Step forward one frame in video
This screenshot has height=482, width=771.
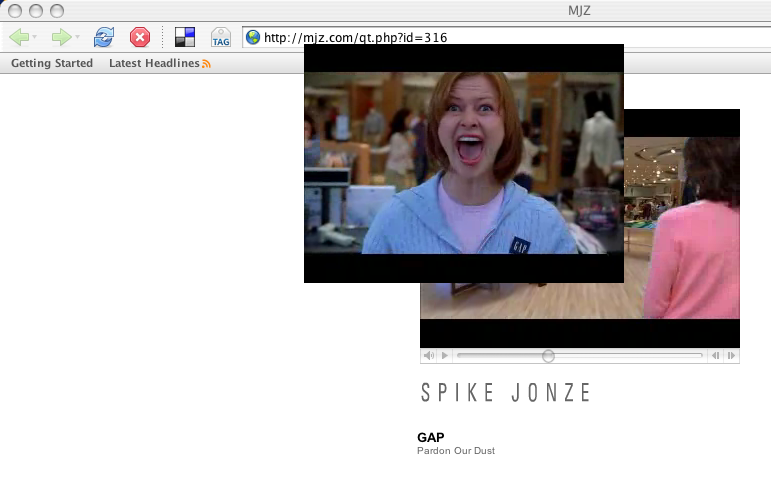pos(731,355)
